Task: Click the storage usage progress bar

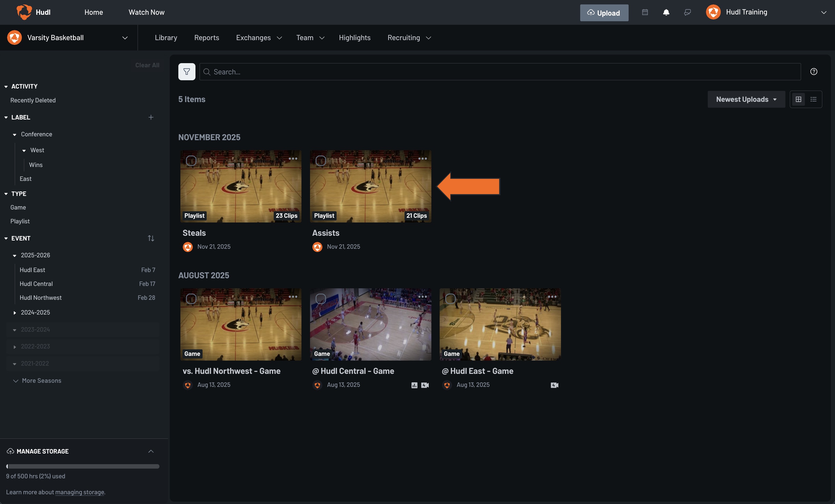Action: point(83,467)
